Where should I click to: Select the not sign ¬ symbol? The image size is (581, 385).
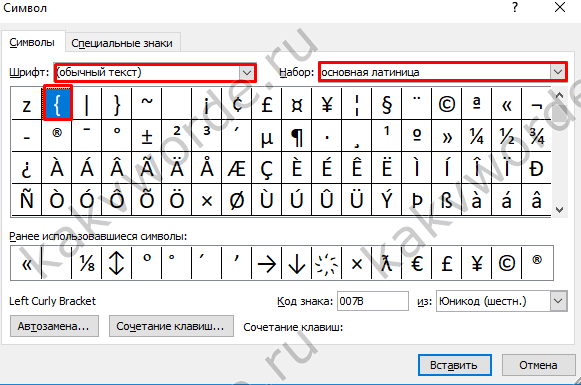[537, 104]
